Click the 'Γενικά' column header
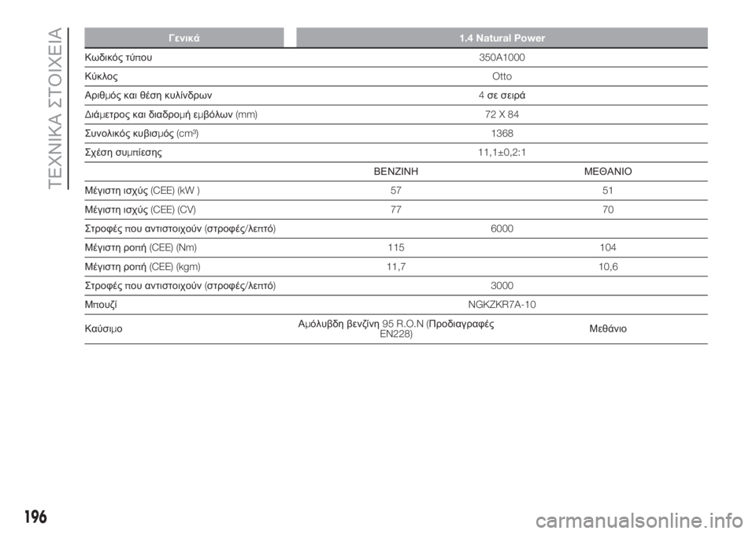The width and height of the screenshot is (756, 534). click(184, 38)
